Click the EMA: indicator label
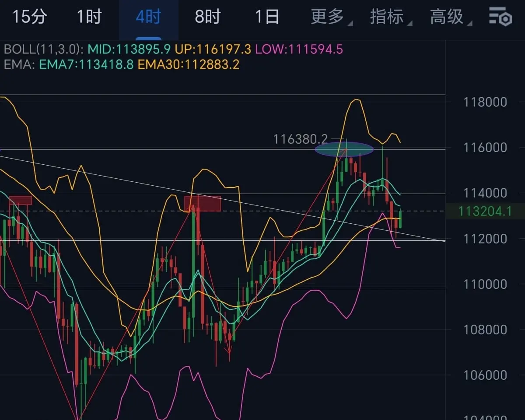The image size is (525, 420). 20,65
